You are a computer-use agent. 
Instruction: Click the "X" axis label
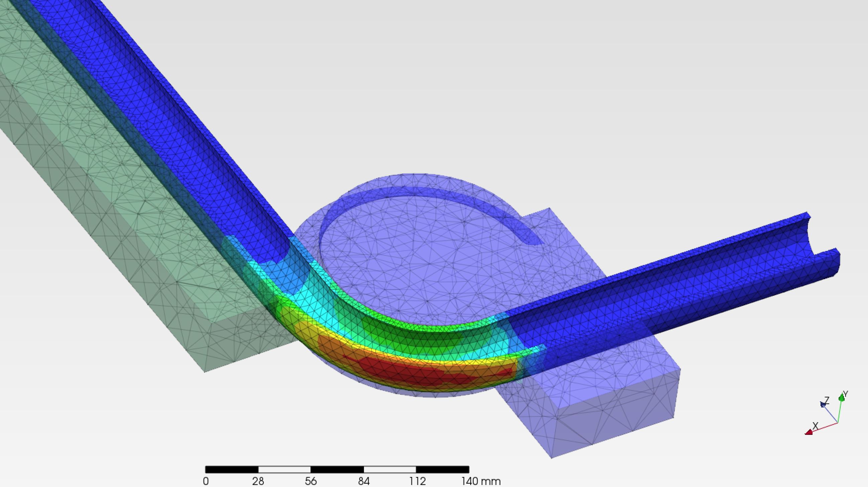point(816,426)
